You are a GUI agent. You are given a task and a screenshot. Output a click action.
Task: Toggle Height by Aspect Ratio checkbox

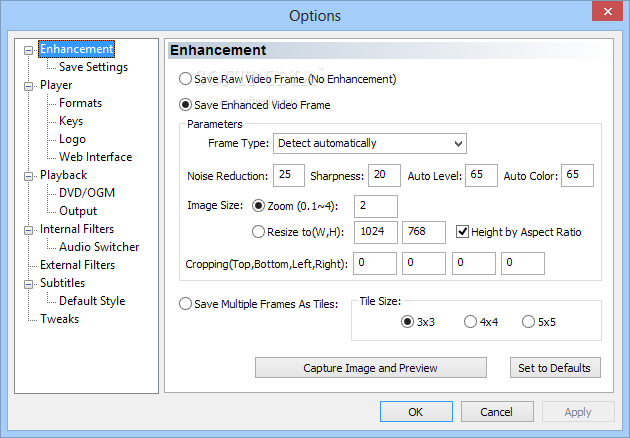click(x=462, y=231)
